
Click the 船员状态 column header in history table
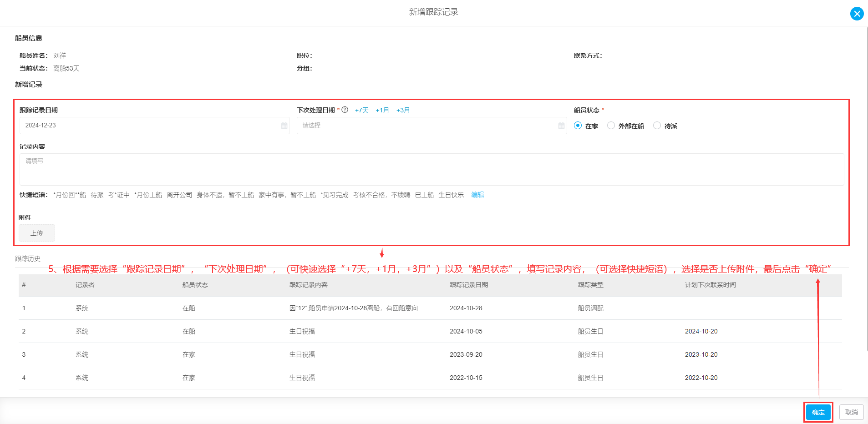pos(195,285)
